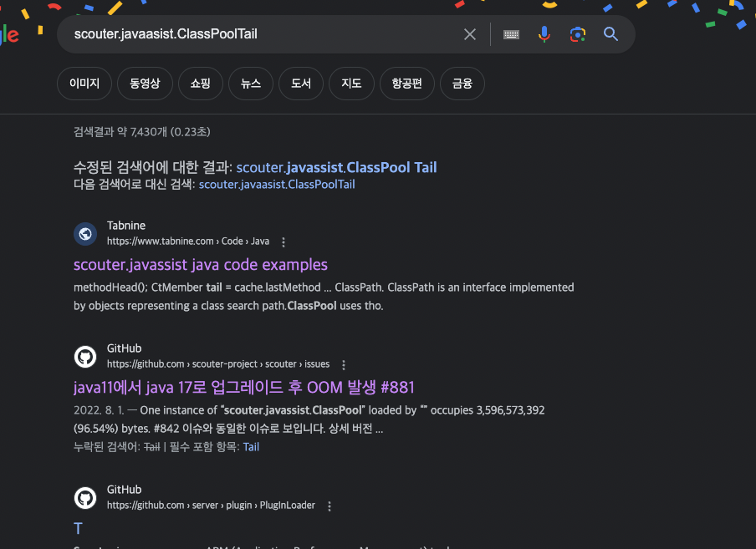This screenshot has height=549, width=756.
Task: Open 'java11에서 java 17로 업그레이드 후 OOM 발생 #881'
Action: click(244, 387)
